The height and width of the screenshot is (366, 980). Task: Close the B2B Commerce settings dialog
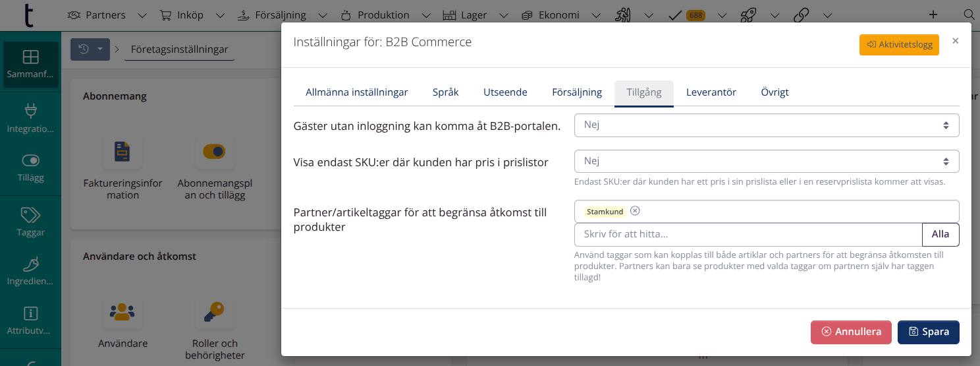[x=956, y=41]
